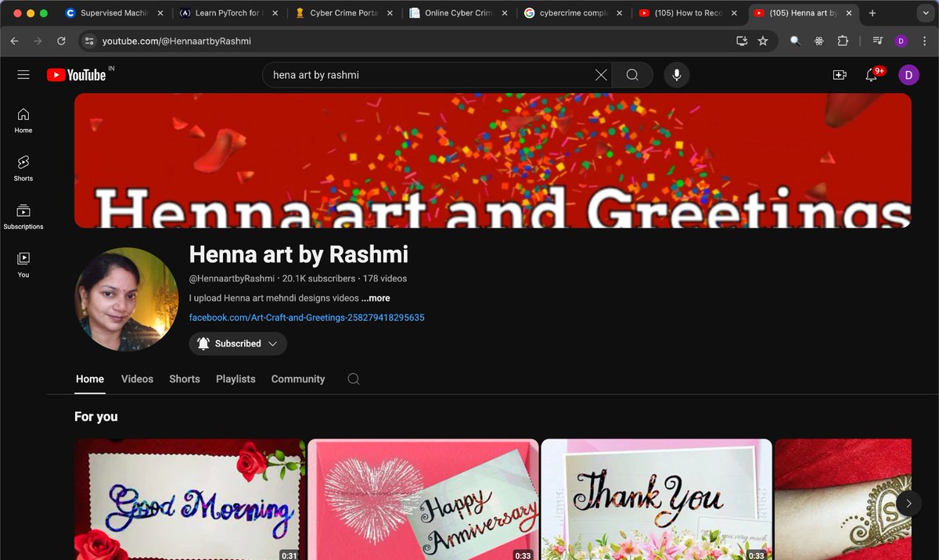The image size is (939, 560).
Task: Switch to the Videos tab
Action: point(137,379)
